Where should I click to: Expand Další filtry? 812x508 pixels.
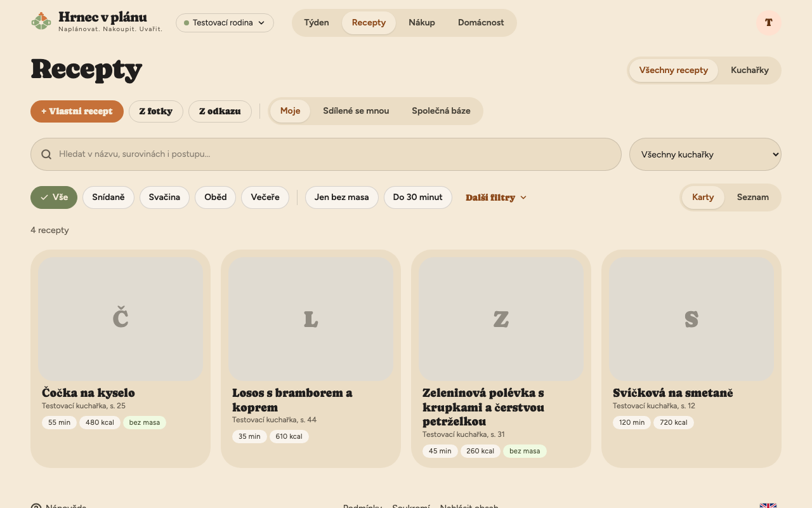[496, 197]
